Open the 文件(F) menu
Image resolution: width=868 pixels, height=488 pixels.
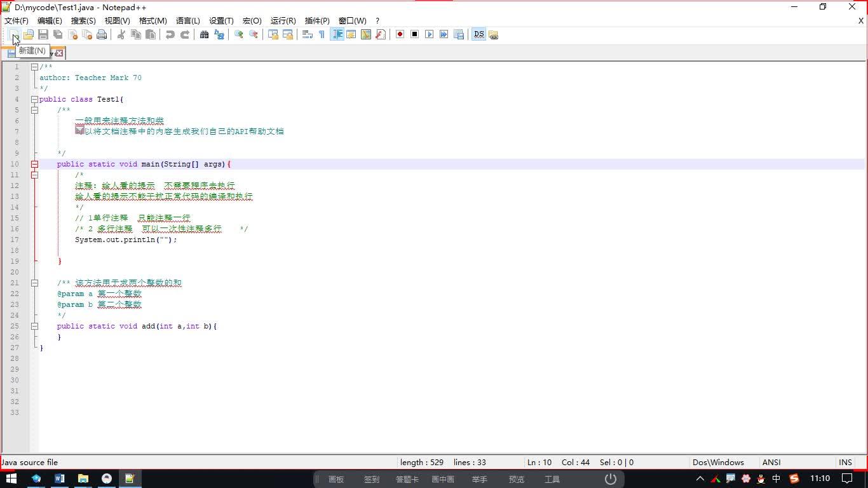coord(17,21)
